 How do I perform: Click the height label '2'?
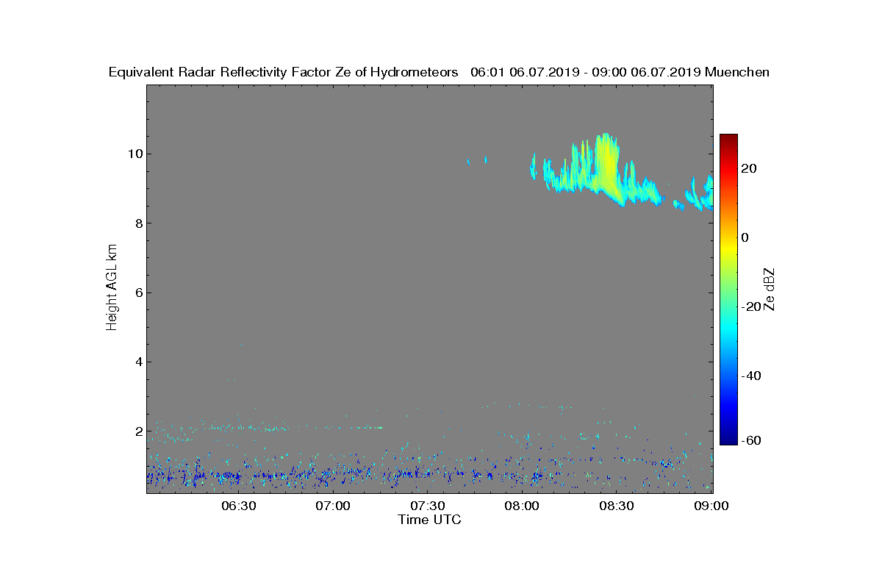point(137,431)
